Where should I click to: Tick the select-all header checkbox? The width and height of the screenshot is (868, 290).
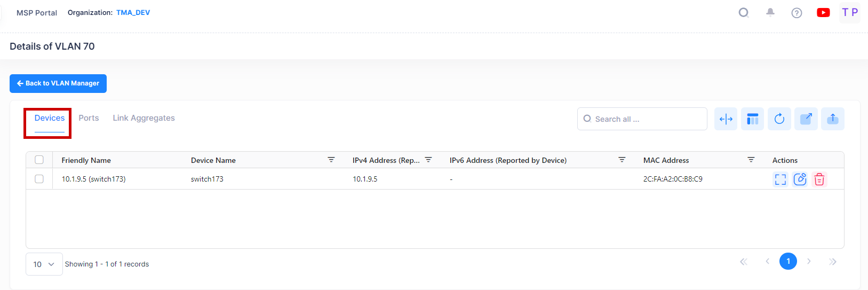[39, 160]
